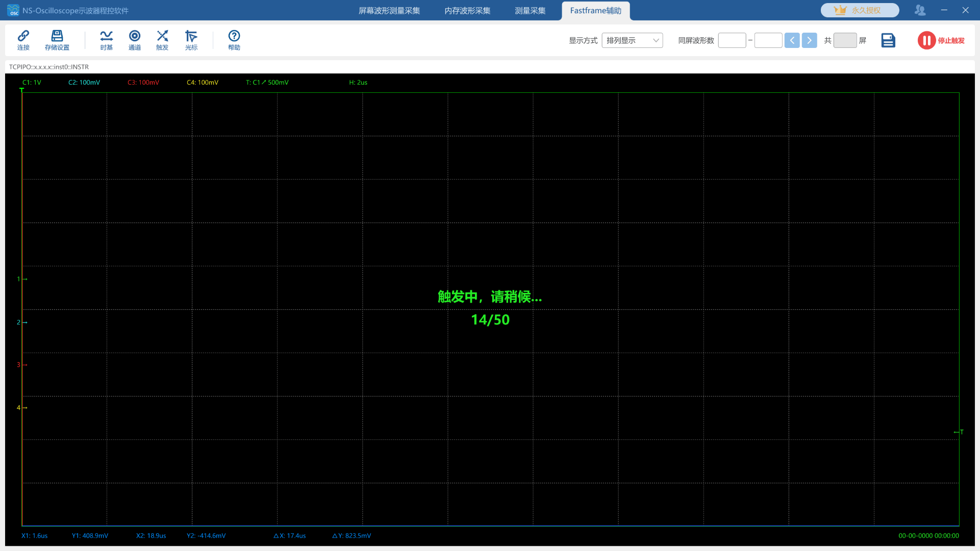Open the 存储设置 storage settings

pos(57,40)
